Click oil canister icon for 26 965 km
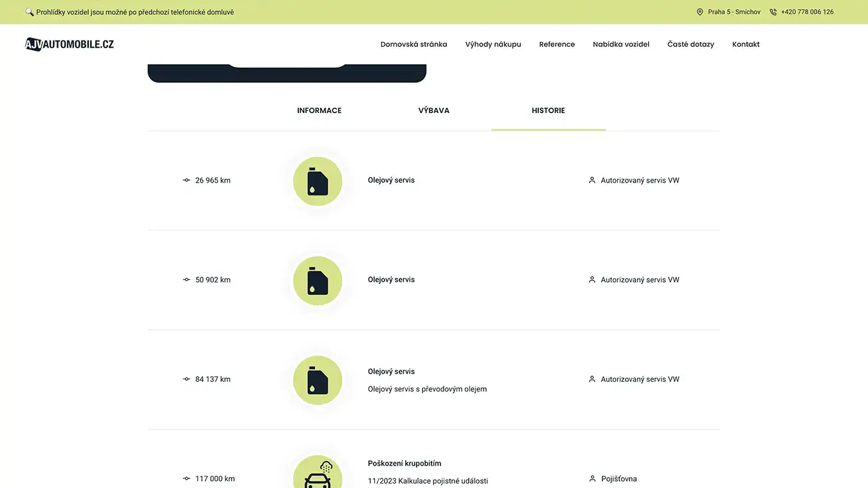 tap(318, 181)
